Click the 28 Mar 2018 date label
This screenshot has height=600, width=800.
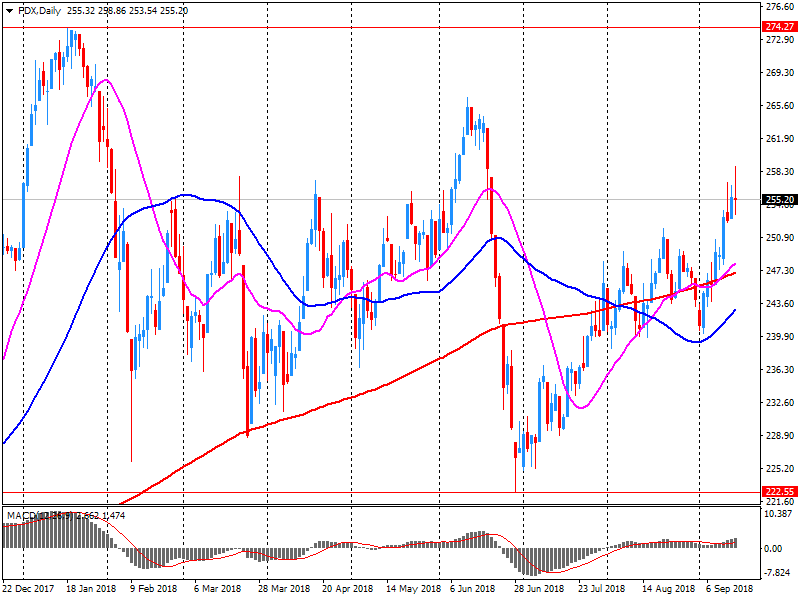[284, 589]
